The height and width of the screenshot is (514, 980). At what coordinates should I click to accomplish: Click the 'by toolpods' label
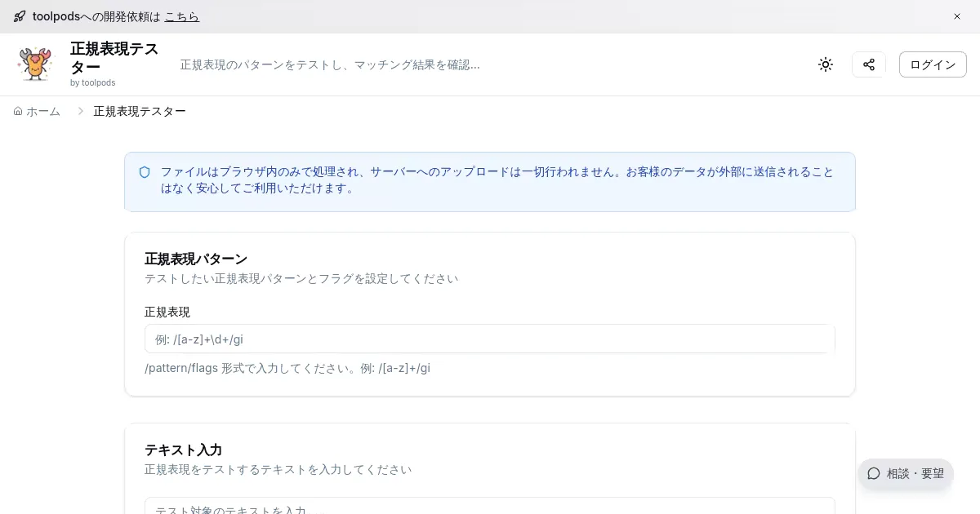click(x=92, y=82)
